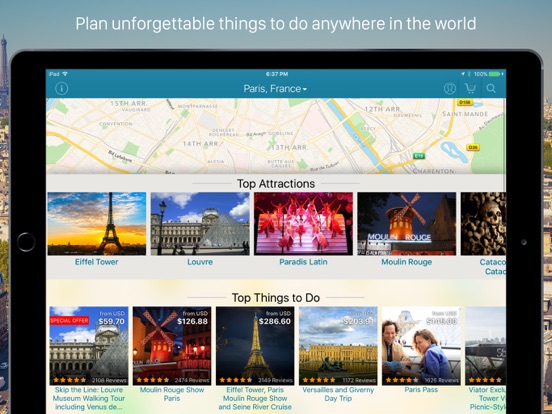Open the Louvre attraction photo
Screen dimensions: 552x414
coord(200,224)
